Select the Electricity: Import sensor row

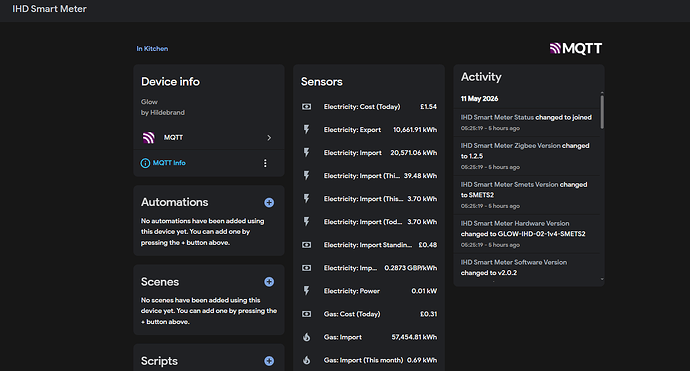tap(369, 153)
